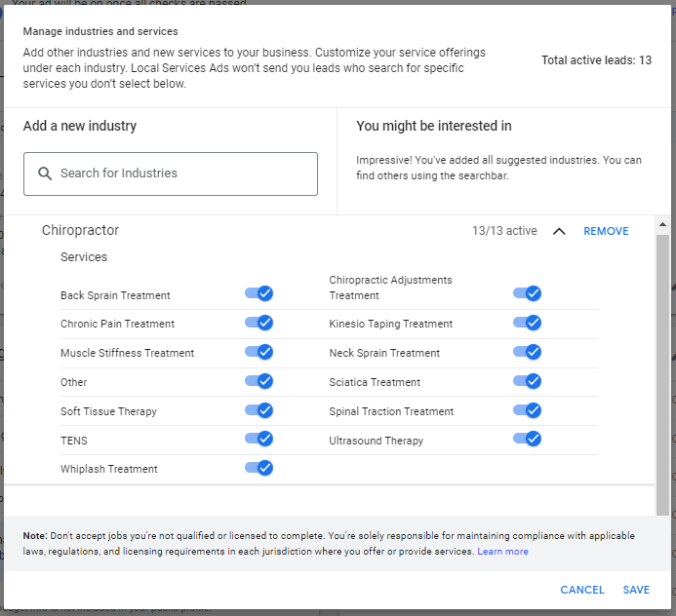Viewport: 676px width, 616px height.
Task: Toggle the TENS service
Action: (258, 440)
